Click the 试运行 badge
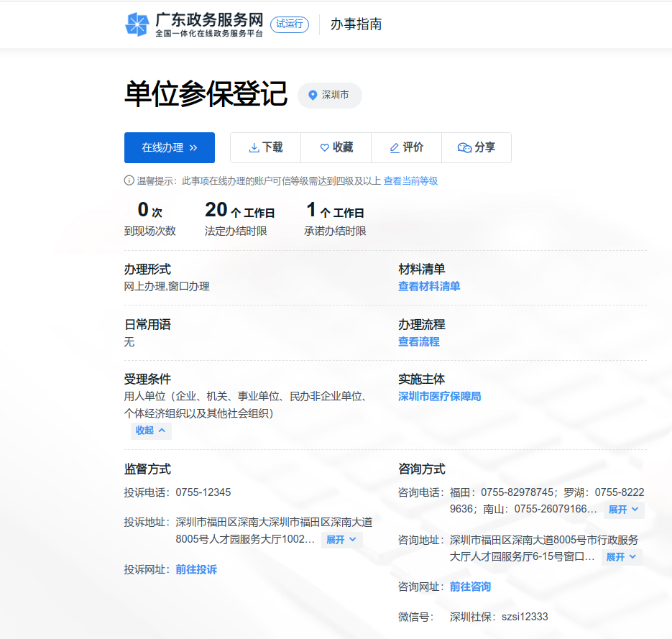The height and width of the screenshot is (639, 672). (x=289, y=24)
